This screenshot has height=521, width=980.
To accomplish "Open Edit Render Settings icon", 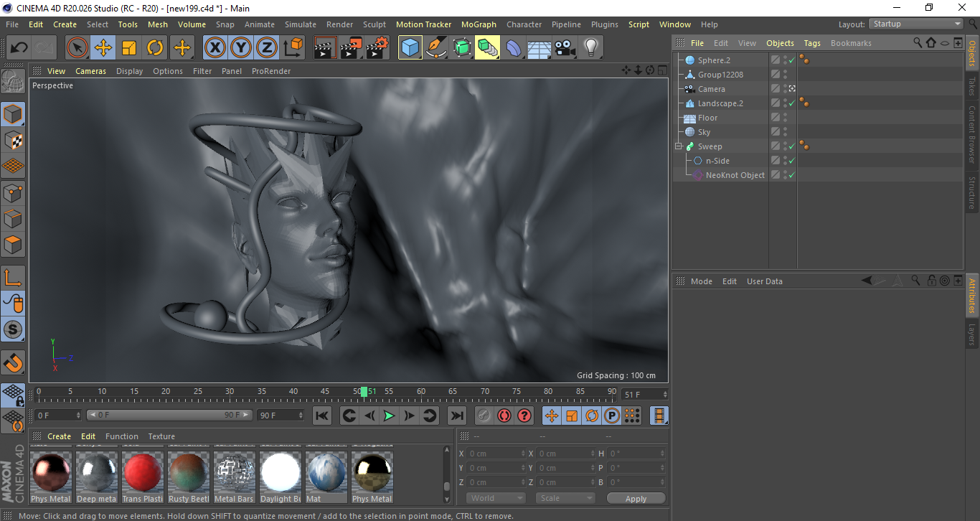I will (377, 48).
